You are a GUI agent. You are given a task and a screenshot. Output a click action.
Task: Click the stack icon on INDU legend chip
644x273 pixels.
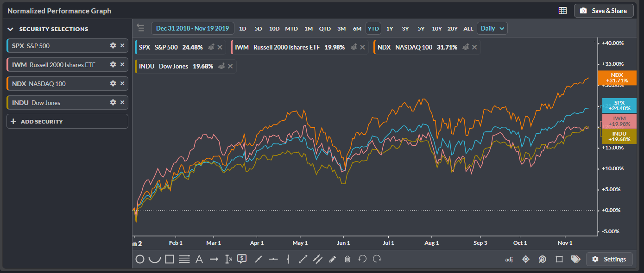tap(221, 66)
